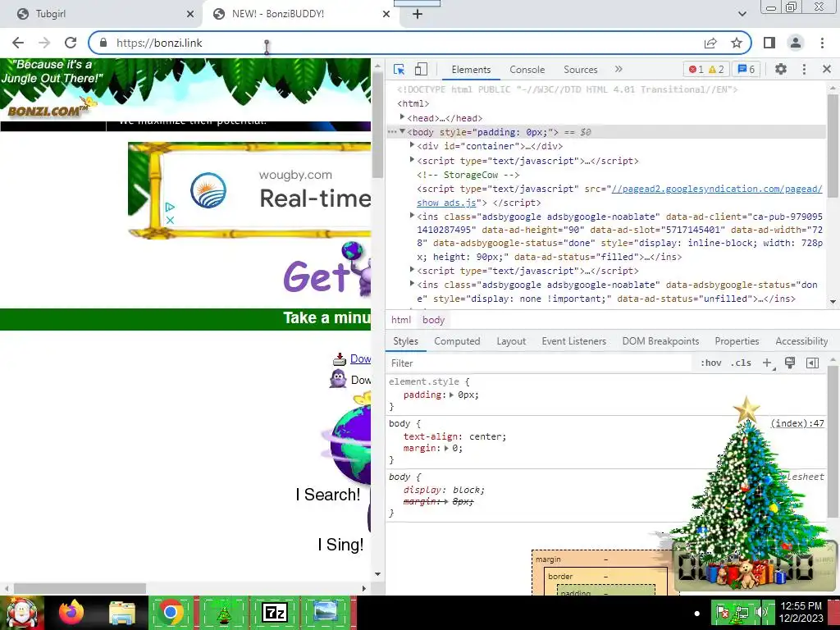
Task: Expand the ins node with data-ad-status unfilled
Action: click(412, 283)
